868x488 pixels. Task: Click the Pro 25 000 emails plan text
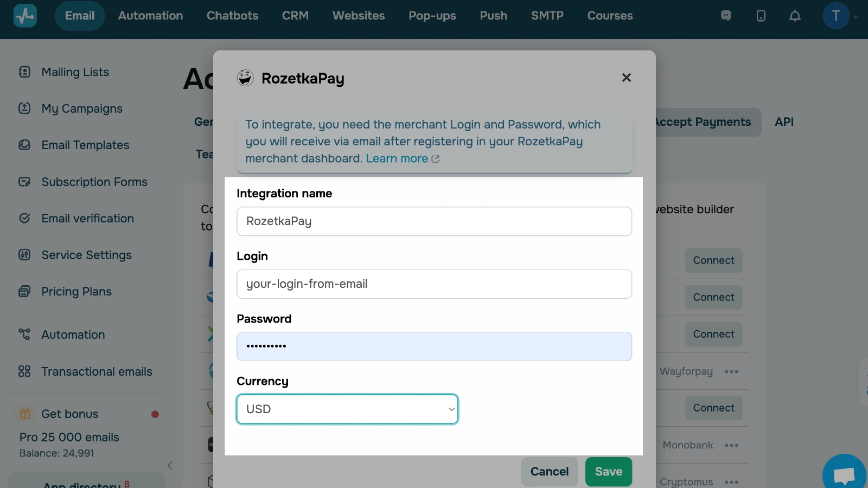tap(69, 438)
